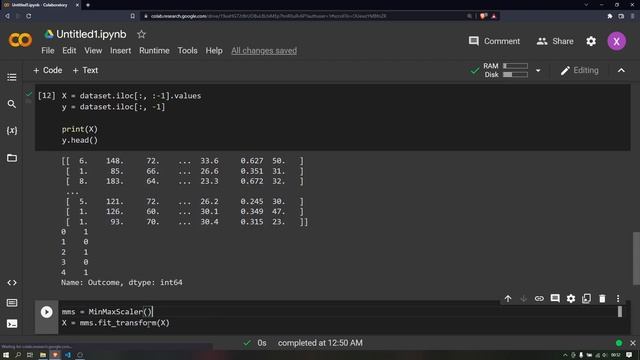This screenshot has height=360, width=640.
Task: Click the 'Name: Outcome, dtype: int64' output line
Action: pyautogui.click(x=122, y=282)
